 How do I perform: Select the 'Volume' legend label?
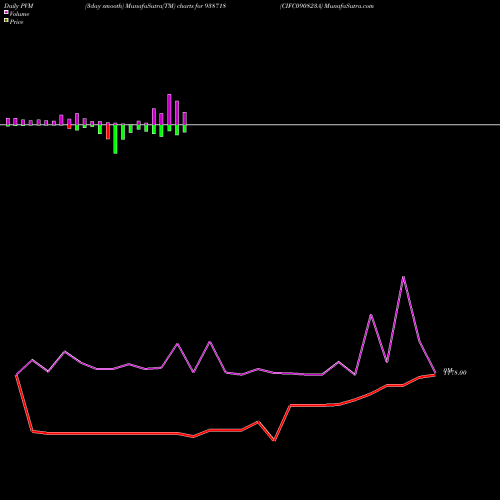coord(19,14)
